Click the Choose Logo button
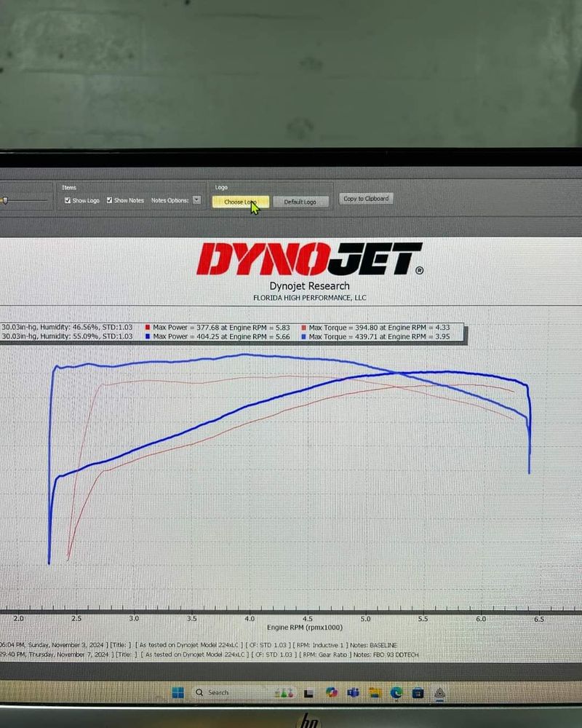The width and height of the screenshot is (582, 728). point(240,202)
